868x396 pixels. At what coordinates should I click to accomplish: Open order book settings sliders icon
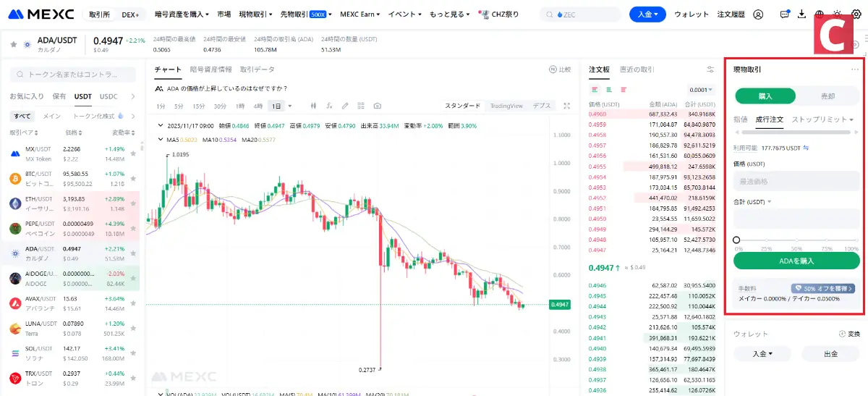pos(710,69)
